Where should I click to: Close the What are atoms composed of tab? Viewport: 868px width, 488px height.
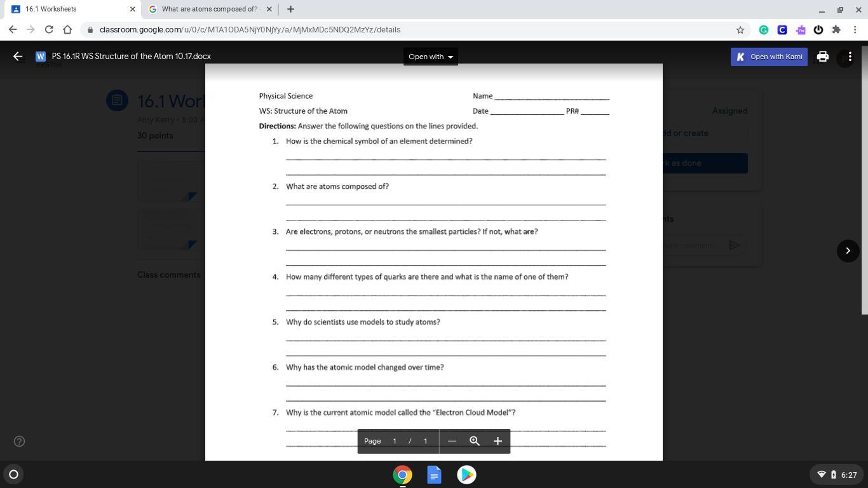coord(269,9)
